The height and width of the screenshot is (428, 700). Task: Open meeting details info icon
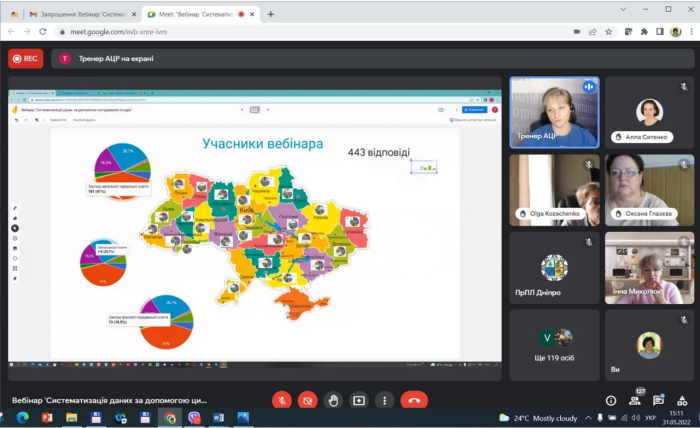pos(611,400)
